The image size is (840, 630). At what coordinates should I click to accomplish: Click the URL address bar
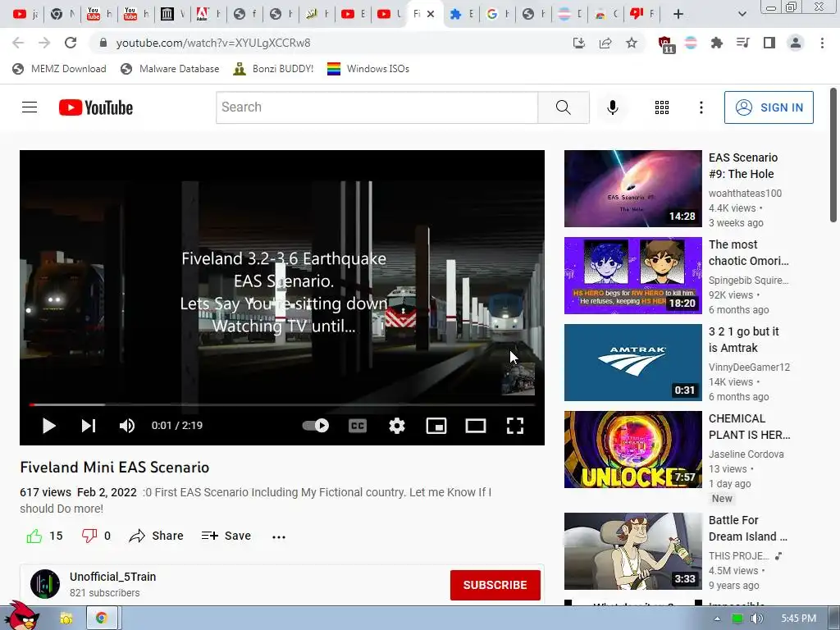point(332,43)
